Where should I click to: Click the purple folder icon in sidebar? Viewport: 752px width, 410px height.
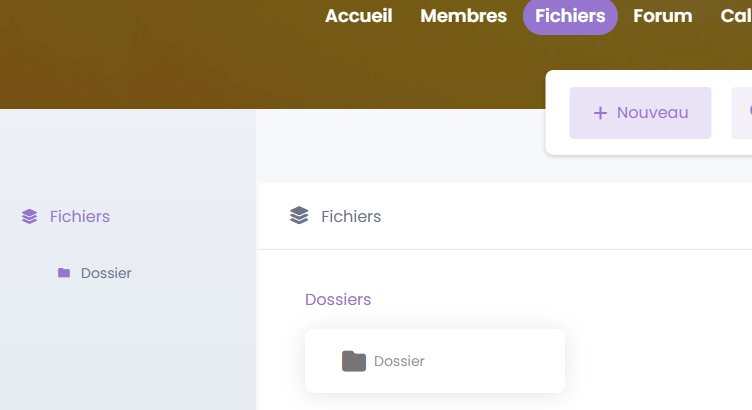(64, 273)
